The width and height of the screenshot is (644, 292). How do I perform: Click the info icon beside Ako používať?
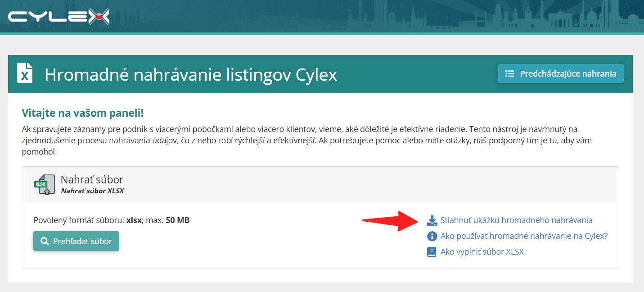432,236
